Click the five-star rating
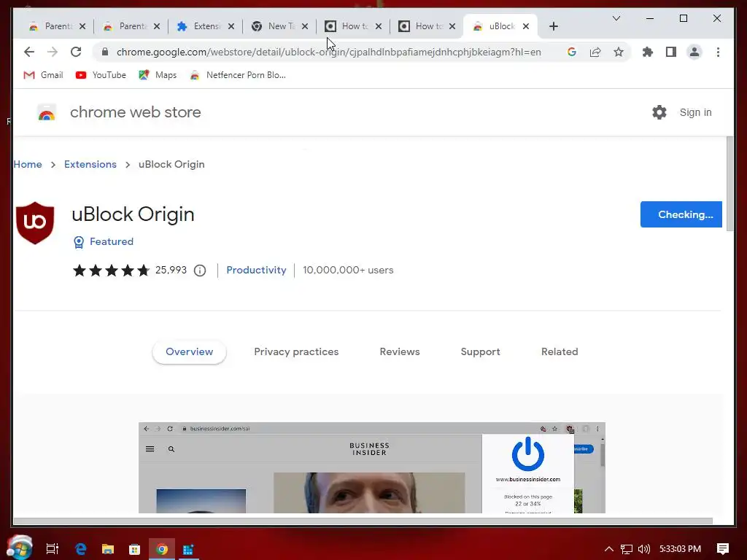The image size is (747, 560). pos(111,271)
